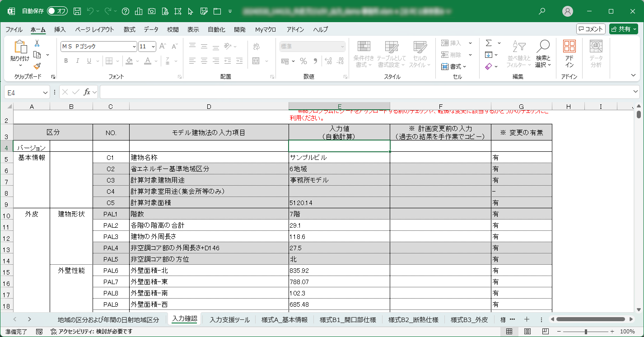Click the Save disk icon
The height and width of the screenshot is (337, 644).
pyautogui.click(x=77, y=11)
